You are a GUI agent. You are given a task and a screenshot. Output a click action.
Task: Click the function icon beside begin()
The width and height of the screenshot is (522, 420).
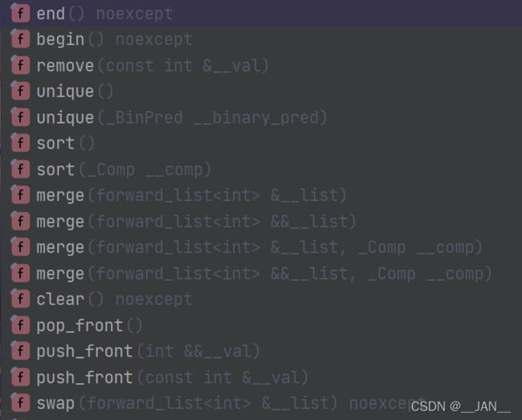[x=20, y=39]
